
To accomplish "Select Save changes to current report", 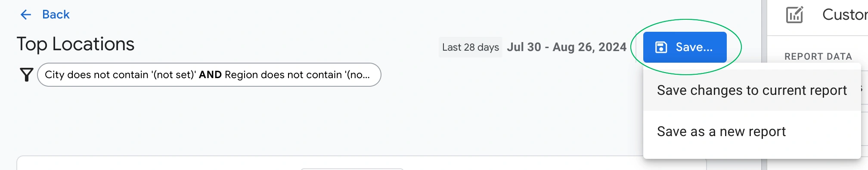I will [x=752, y=91].
